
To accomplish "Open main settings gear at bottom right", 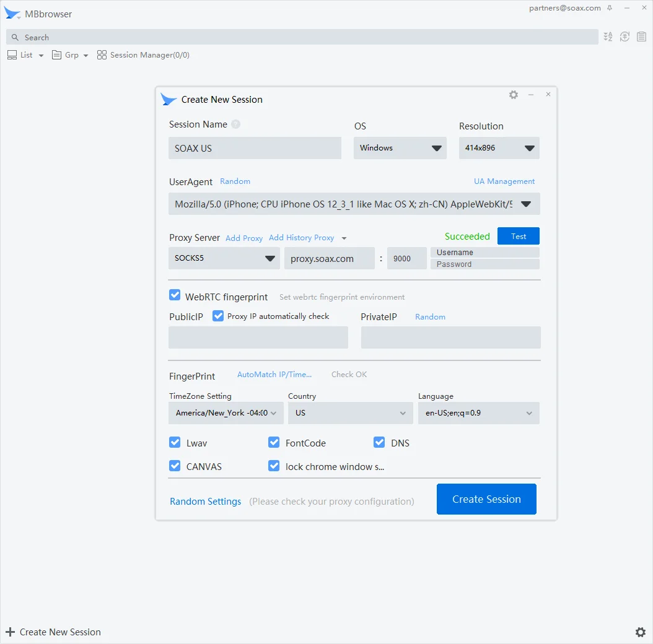I will 641,632.
